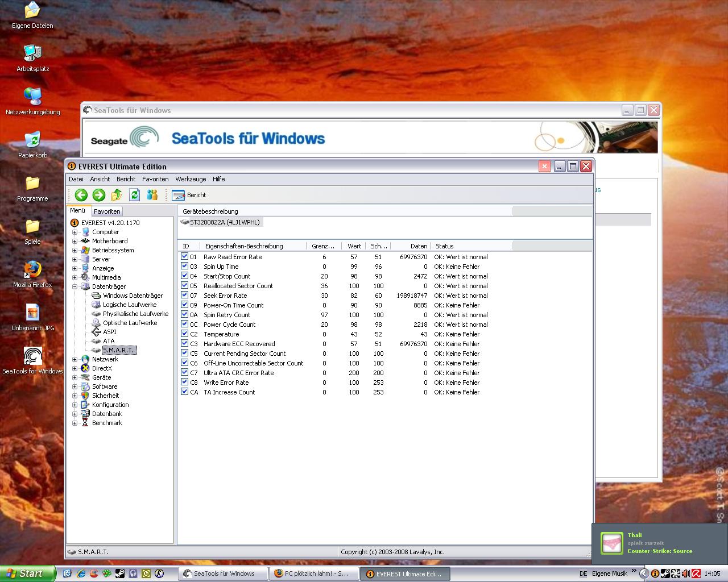
Task: Select the ST3200822A drive entry
Action: click(x=225, y=222)
